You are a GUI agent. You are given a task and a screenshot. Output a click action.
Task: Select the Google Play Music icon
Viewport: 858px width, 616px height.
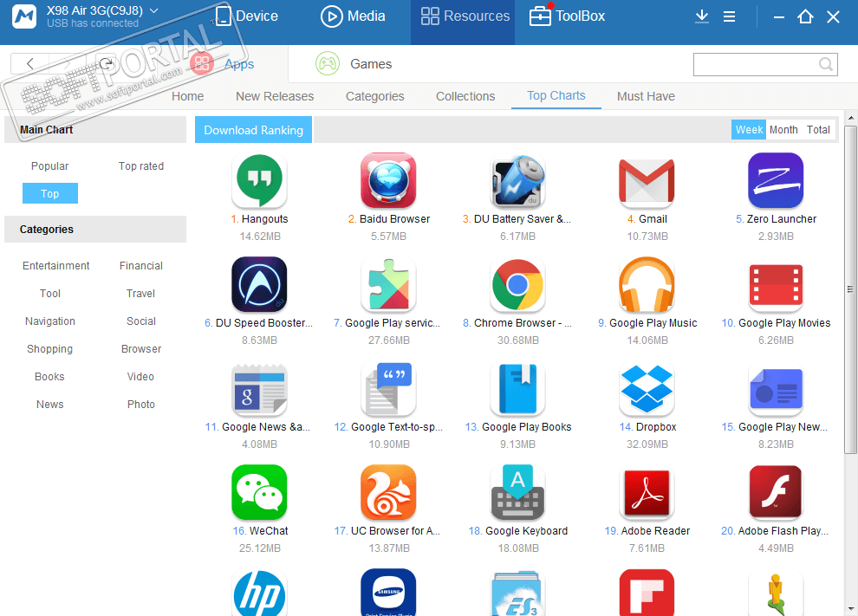tap(647, 284)
